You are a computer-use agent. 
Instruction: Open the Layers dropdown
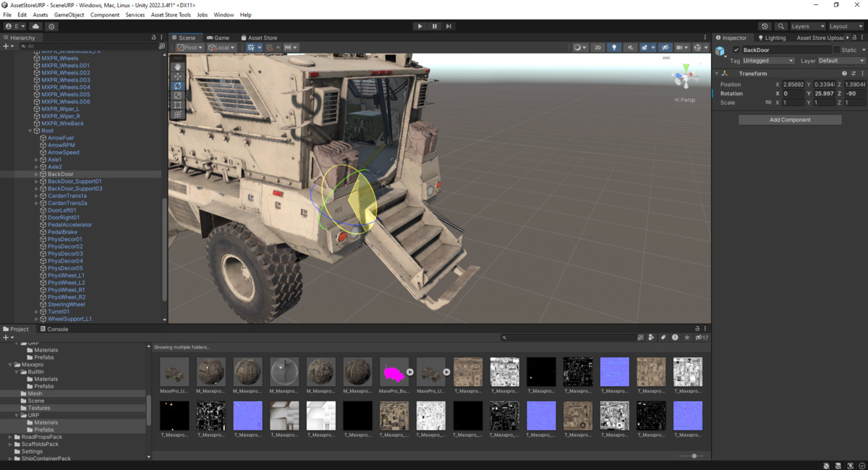click(807, 26)
